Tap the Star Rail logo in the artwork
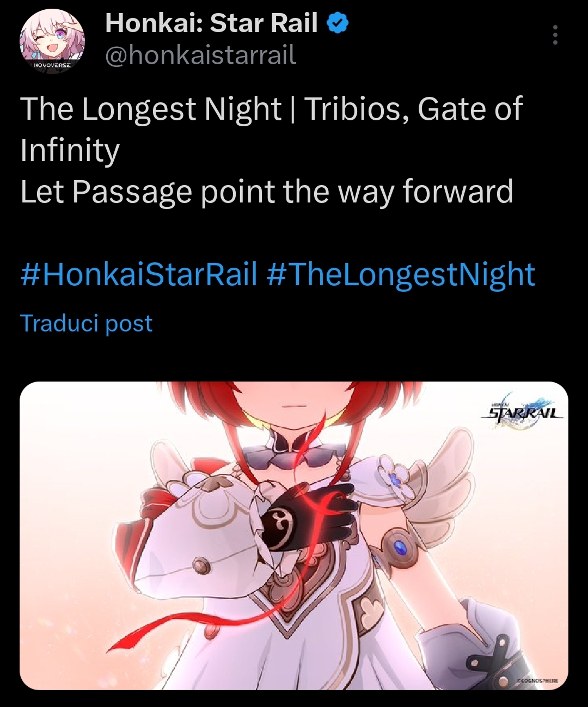Viewport: 588px width, 707px height. [523, 412]
